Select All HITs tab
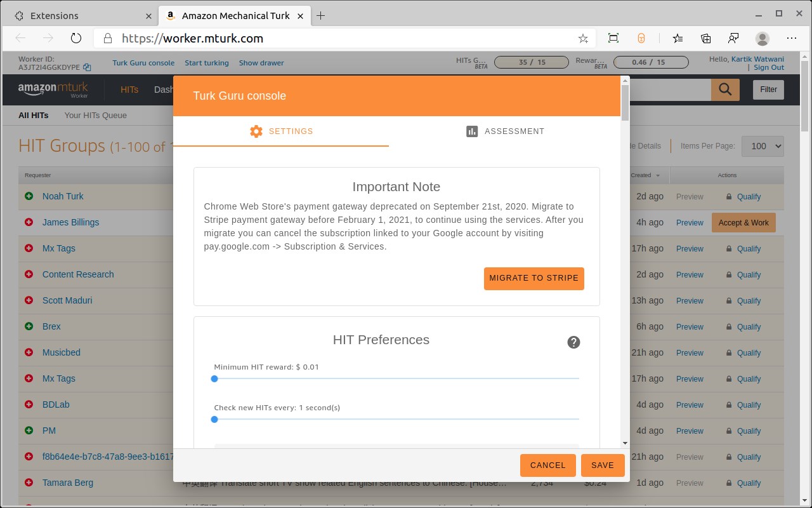Viewport: 812px width, 508px height. [x=33, y=116]
